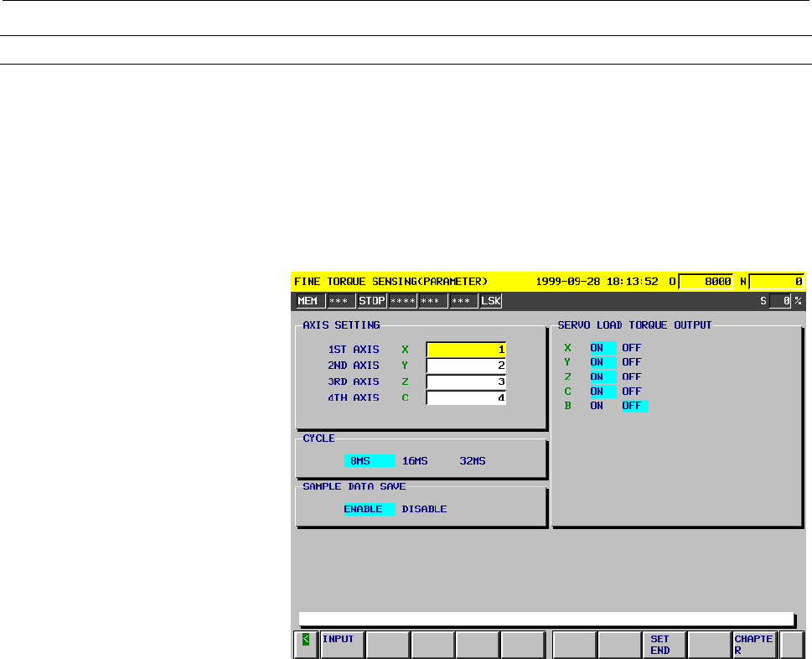Click the key-in input line above soft keys
Viewport: 812px width, 659px height.
pyautogui.click(x=547, y=619)
